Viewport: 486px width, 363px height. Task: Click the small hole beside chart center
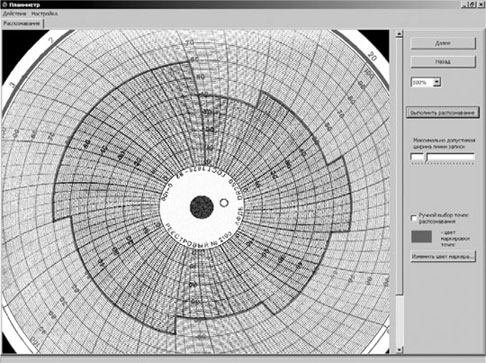224,203
